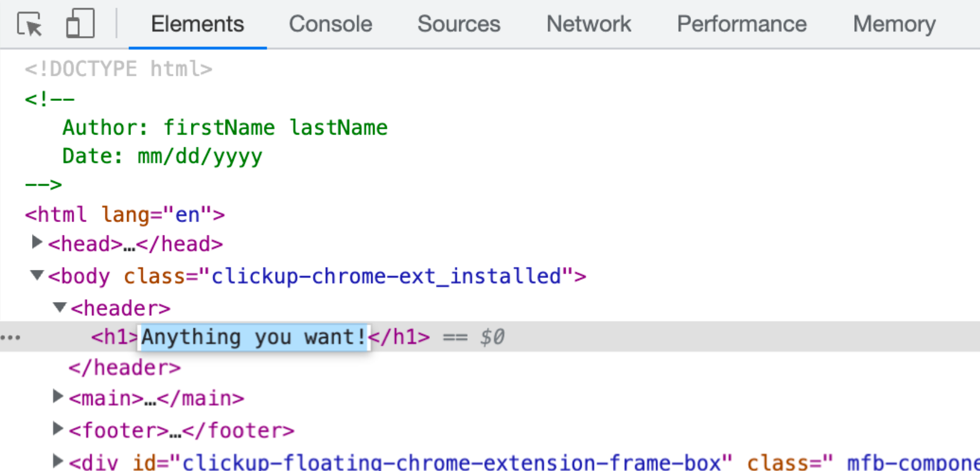Image resolution: width=980 pixels, height=471 pixels.
Task: Click the main element tag text
Action: pyautogui.click(x=156, y=399)
